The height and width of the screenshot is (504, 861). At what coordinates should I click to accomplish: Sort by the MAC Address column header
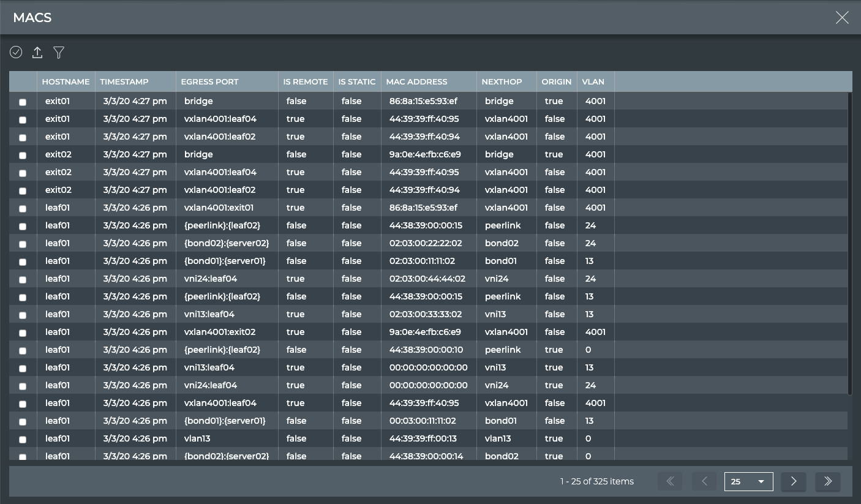(x=416, y=81)
